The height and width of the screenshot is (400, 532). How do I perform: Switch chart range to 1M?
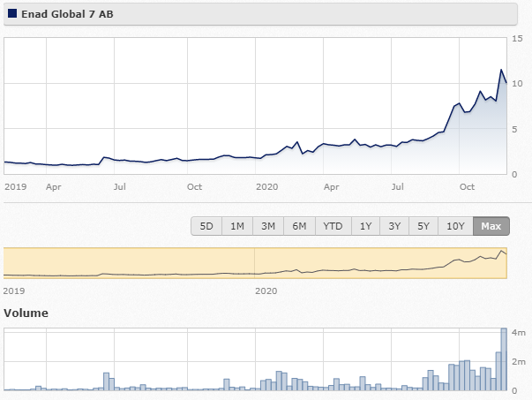click(237, 226)
